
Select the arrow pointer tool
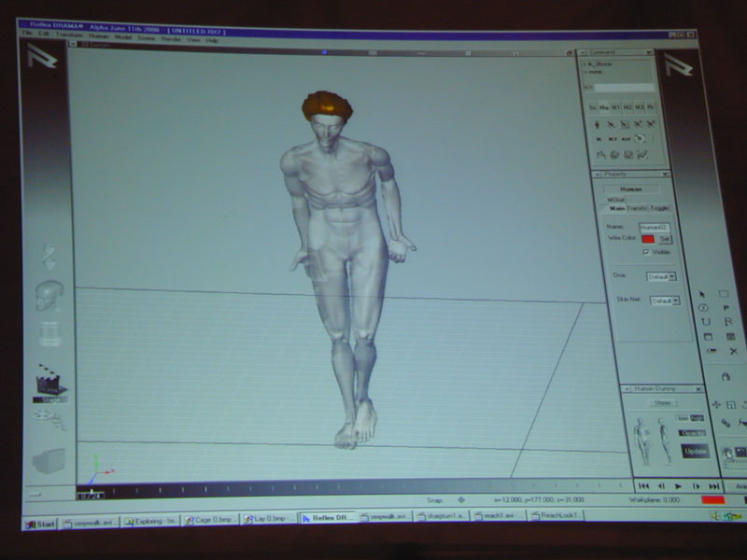point(703,294)
